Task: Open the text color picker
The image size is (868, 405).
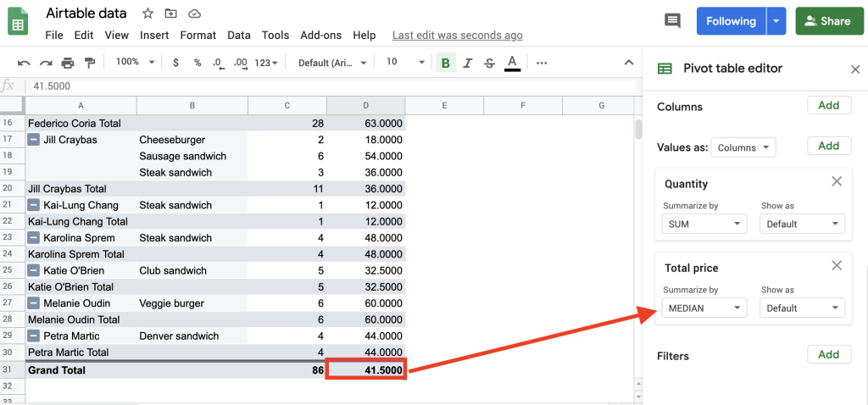Action: [x=513, y=63]
